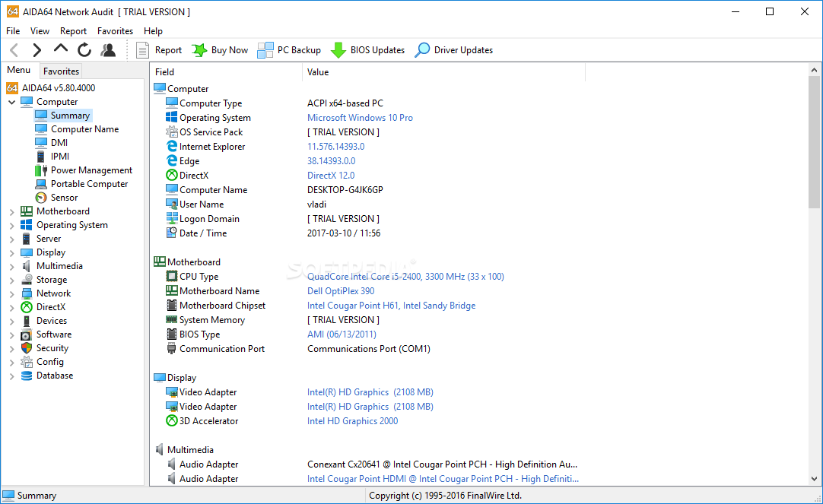Expand the Storage tree node

pos(11,280)
